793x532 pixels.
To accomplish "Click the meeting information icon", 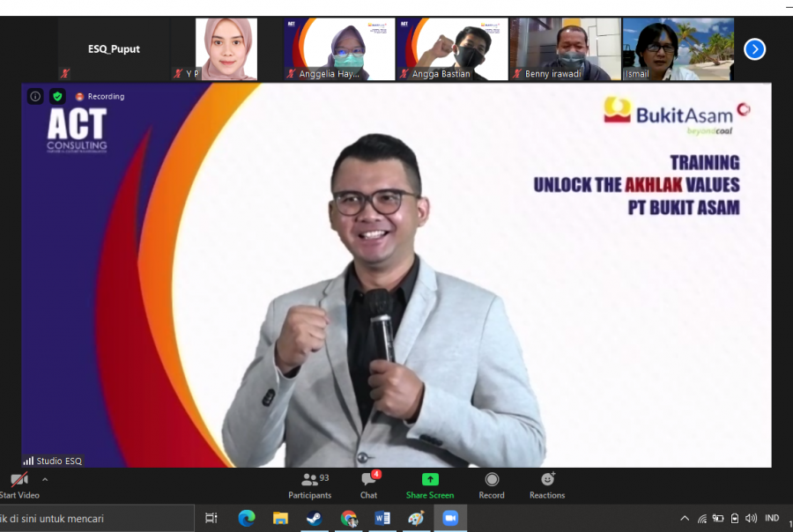I will 35,96.
